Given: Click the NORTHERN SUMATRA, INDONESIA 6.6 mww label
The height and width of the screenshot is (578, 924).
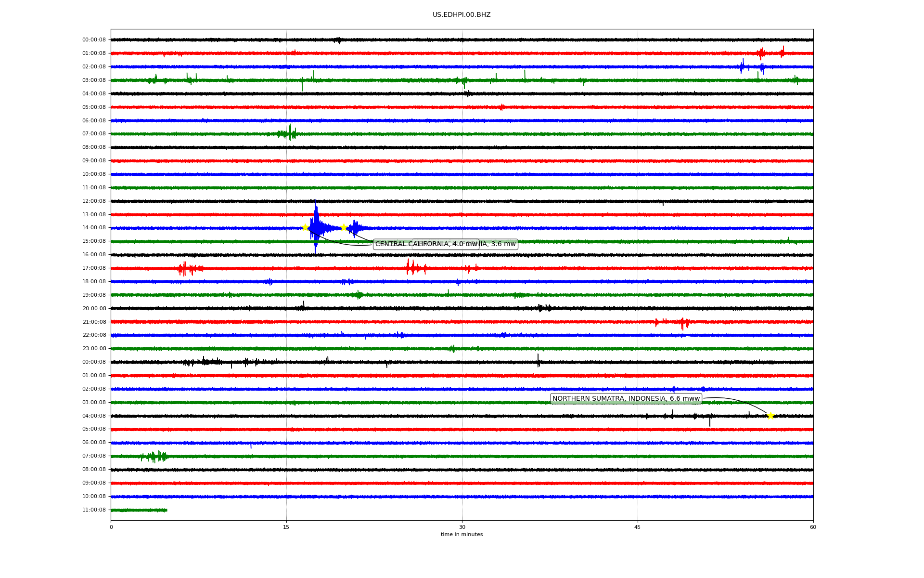Looking at the screenshot, I should coord(626,398).
